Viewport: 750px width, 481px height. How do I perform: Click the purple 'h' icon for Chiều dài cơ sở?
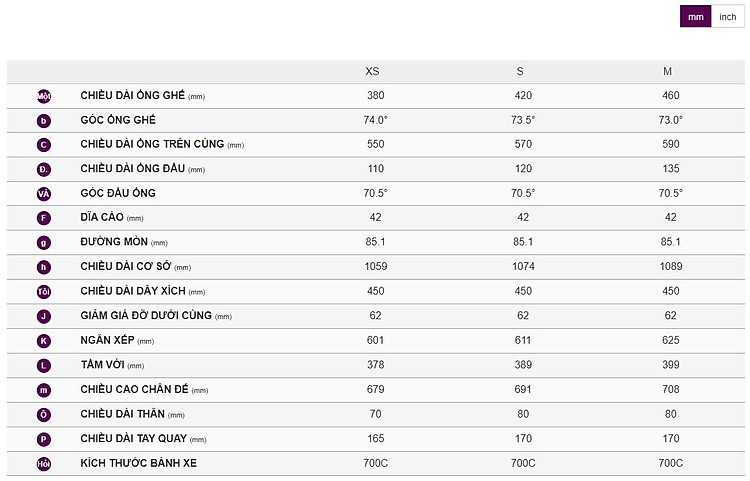(x=44, y=267)
